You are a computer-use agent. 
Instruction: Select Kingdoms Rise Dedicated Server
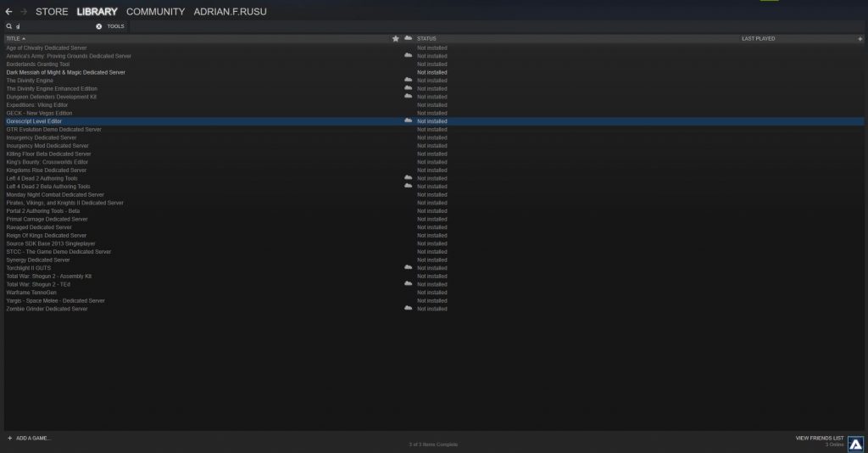[46, 170]
